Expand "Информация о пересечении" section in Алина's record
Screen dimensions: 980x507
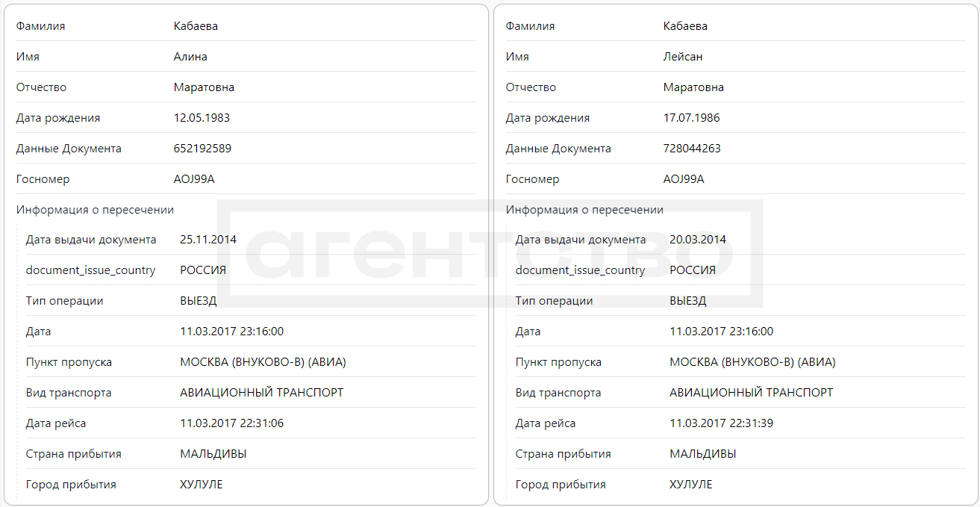pos(95,210)
